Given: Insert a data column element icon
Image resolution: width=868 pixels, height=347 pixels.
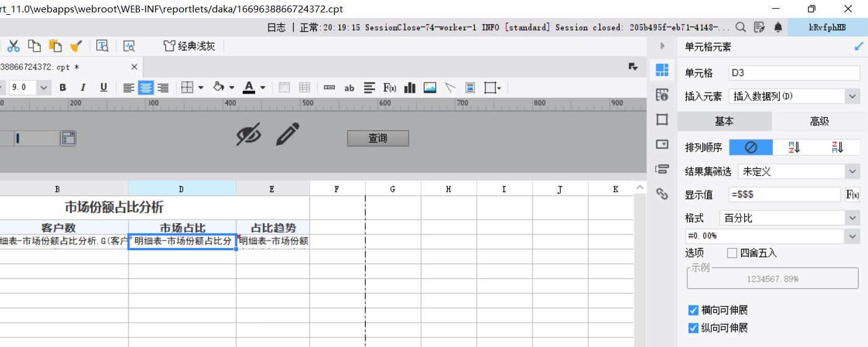Looking at the screenshot, I should coord(329,88).
